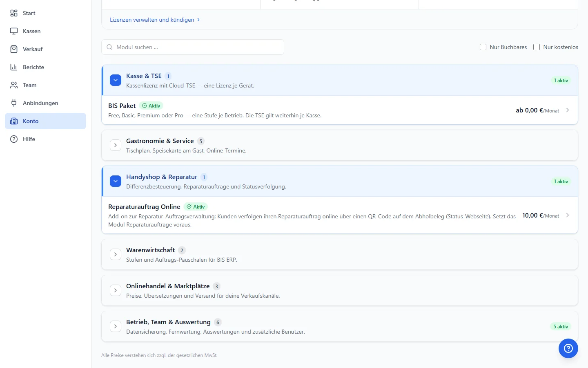Viewport: 588px width, 368px height.
Task: Click the Kassen monitor icon
Action: tap(14, 31)
